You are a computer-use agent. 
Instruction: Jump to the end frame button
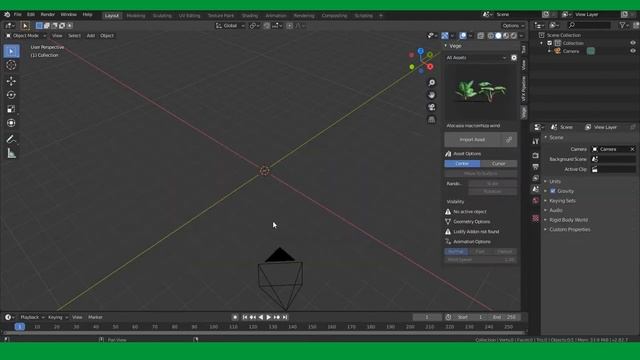[285, 317]
